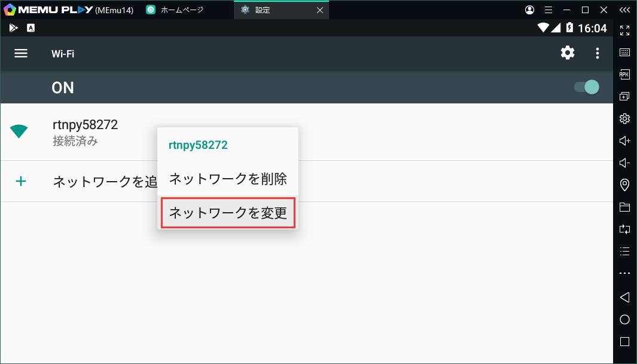
Task: Open the three-dot overflow menu
Action: (597, 53)
